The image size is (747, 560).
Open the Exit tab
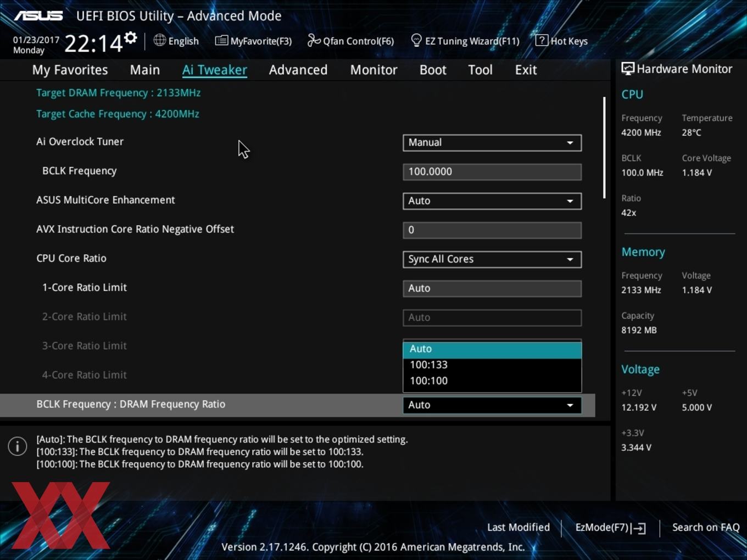[526, 70]
